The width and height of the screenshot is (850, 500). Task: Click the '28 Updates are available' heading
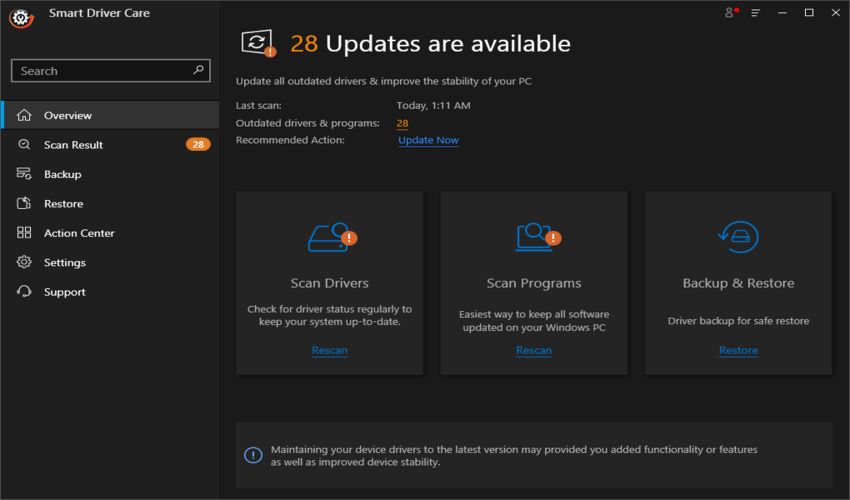[430, 43]
